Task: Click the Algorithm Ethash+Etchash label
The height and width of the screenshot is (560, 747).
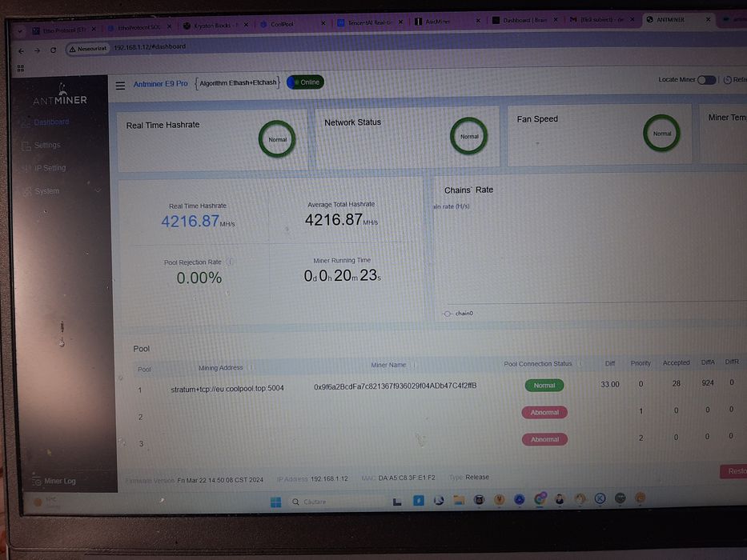Action: 238,83
